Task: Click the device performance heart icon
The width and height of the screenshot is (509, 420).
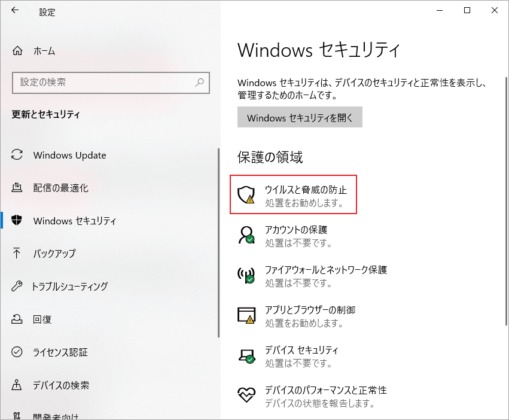Action: pos(246,395)
